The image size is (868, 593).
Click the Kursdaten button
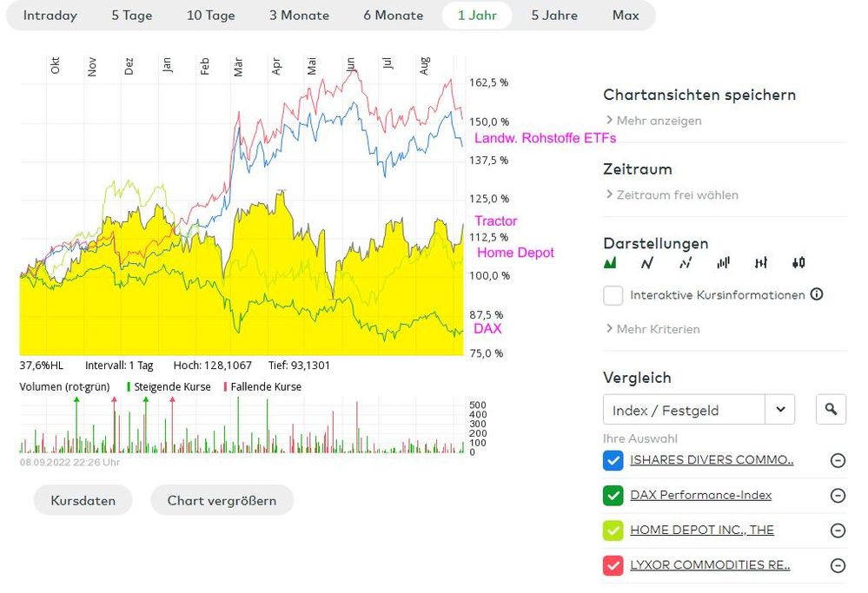[x=83, y=500]
